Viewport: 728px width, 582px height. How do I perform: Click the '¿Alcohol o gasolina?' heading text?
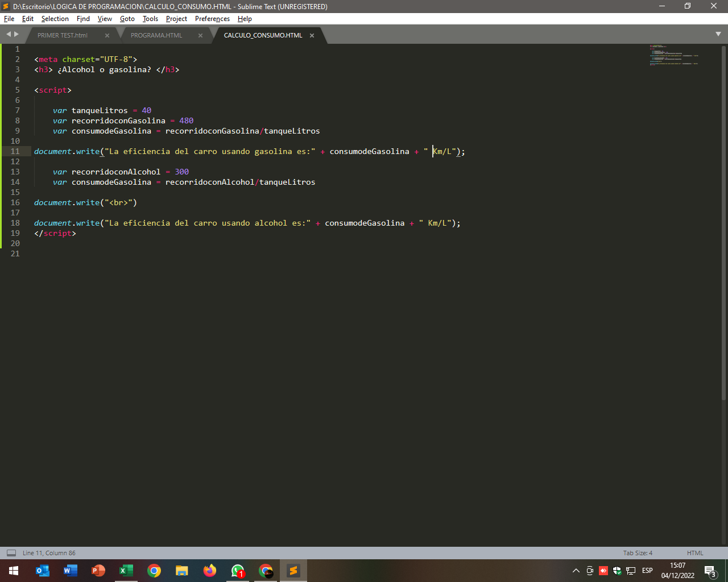tap(105, 69)
